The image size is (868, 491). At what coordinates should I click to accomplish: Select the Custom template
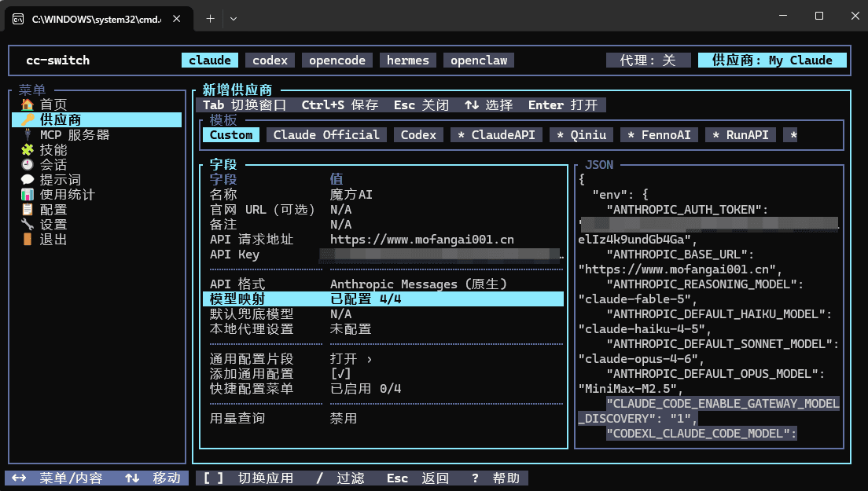[231, 135]
